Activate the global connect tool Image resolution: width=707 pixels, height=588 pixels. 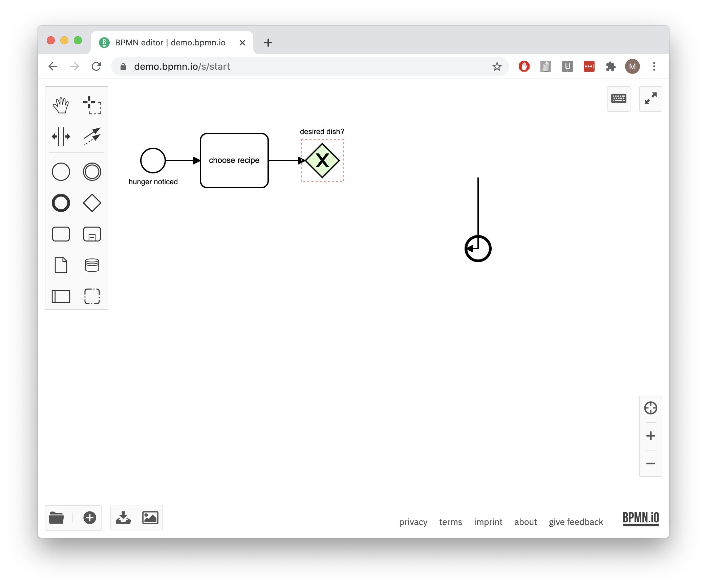(x=92, y=136)
